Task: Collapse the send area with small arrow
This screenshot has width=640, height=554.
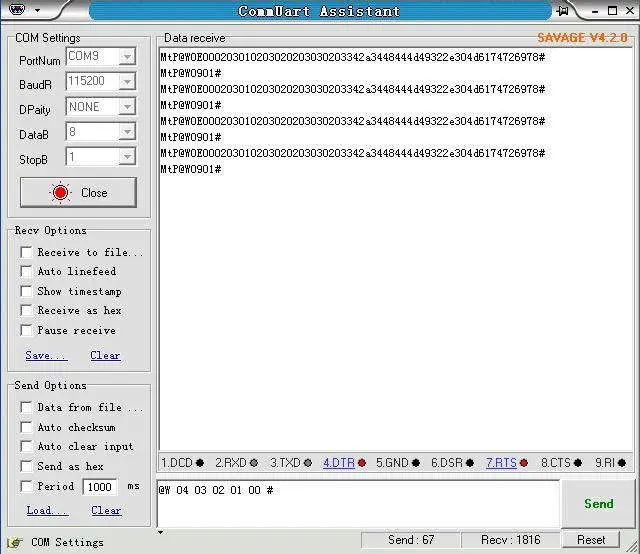Action: point(160,532)
